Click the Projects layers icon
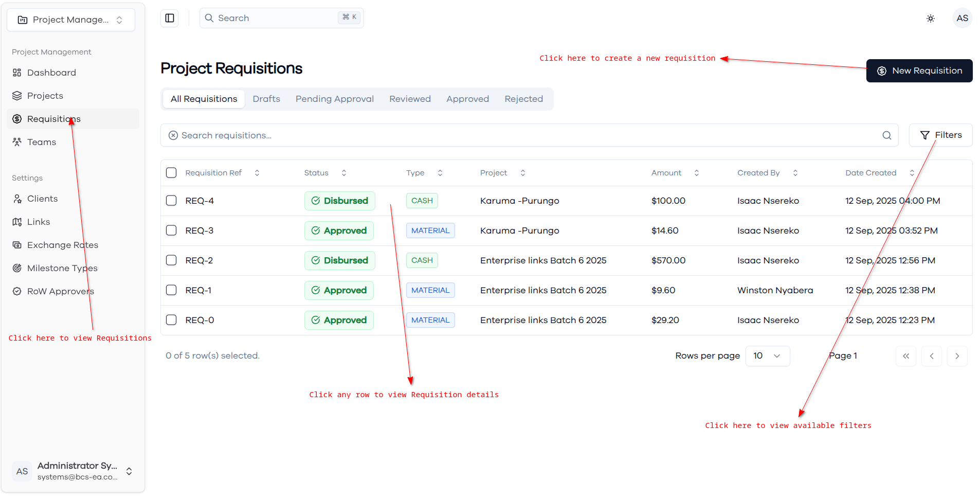The image size is (980, 497). (17, 96)
